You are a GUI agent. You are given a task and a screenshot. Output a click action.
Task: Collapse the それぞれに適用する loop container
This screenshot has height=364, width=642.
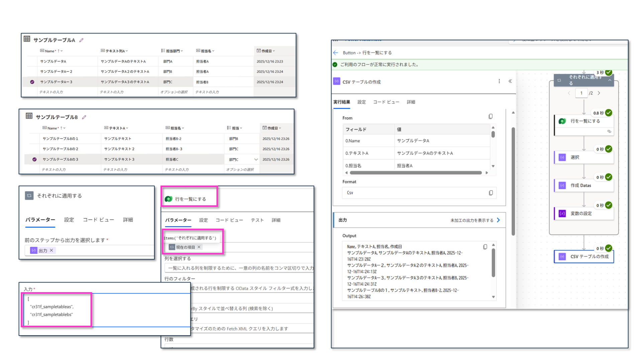pyautogui.click(x=610, y=80)
